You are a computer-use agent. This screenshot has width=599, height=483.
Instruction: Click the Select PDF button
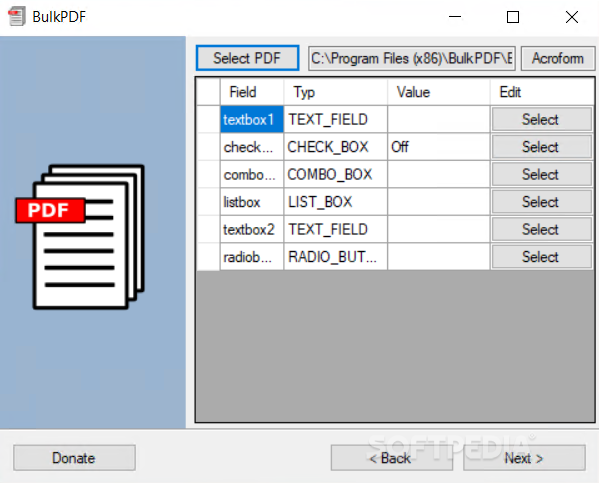point(247,58)
